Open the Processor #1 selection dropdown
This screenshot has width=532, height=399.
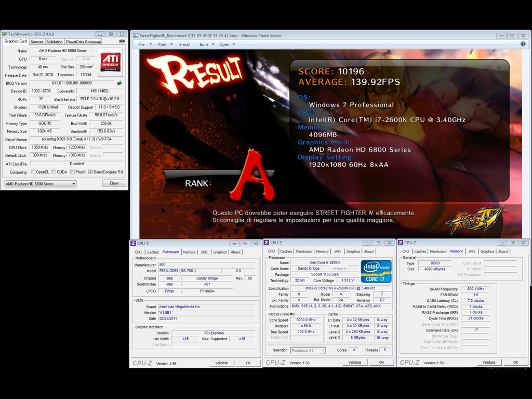point(308,350)
